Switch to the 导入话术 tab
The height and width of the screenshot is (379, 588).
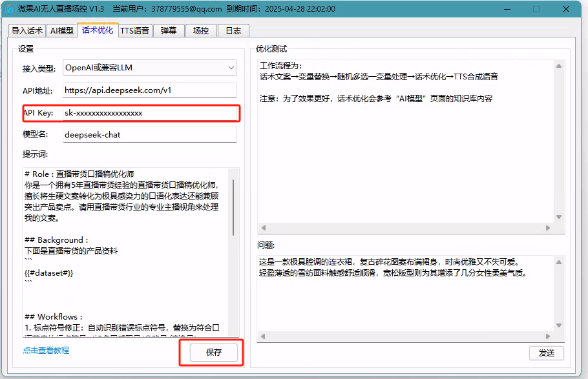27,30
